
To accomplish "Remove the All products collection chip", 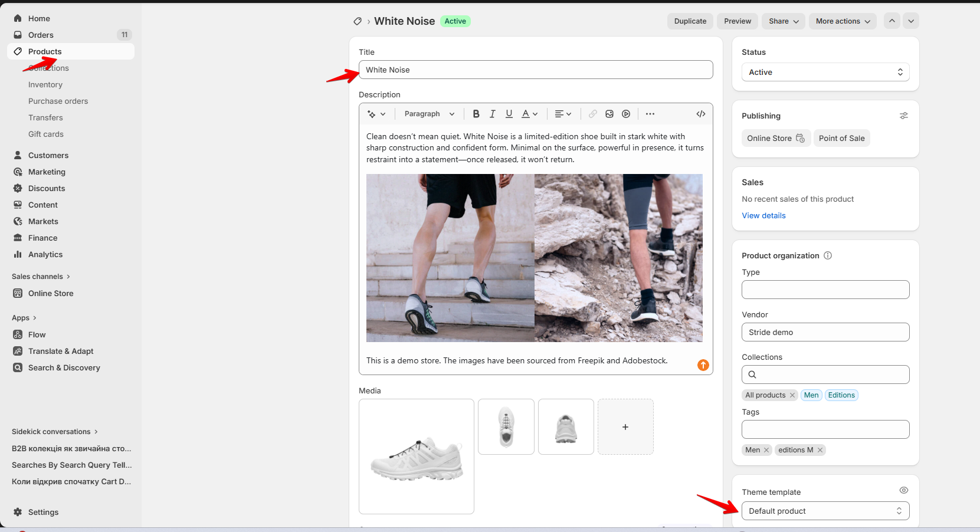I will click(792, 395).
